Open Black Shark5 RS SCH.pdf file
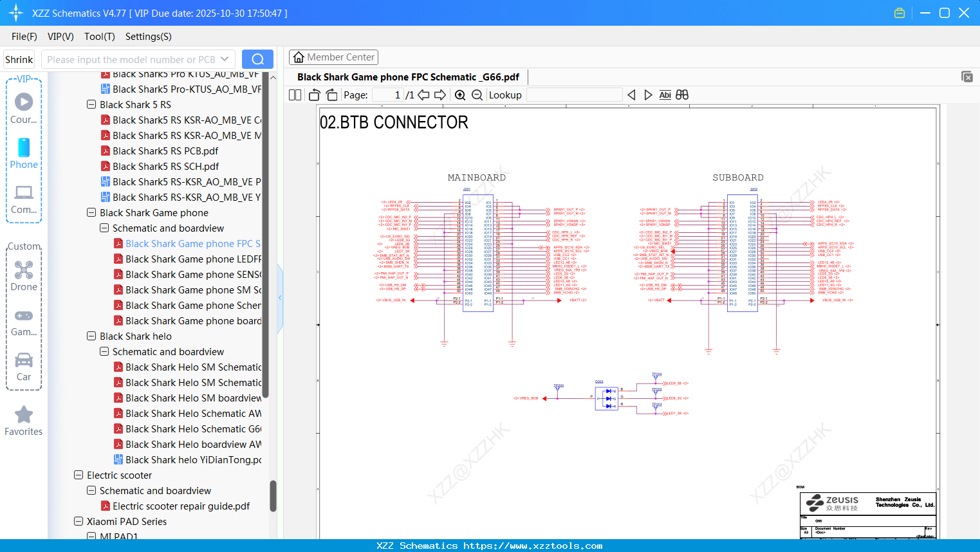This screenshot has width=980, height=552. pos(165,167)
